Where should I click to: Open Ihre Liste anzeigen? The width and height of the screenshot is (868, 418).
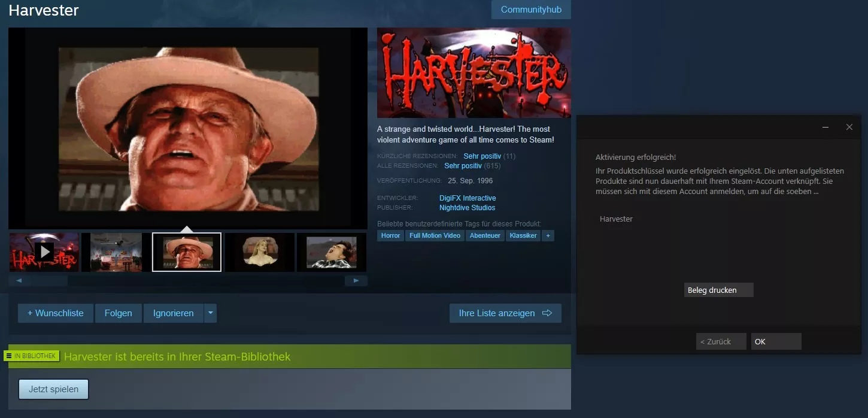(x=505, y=313)
